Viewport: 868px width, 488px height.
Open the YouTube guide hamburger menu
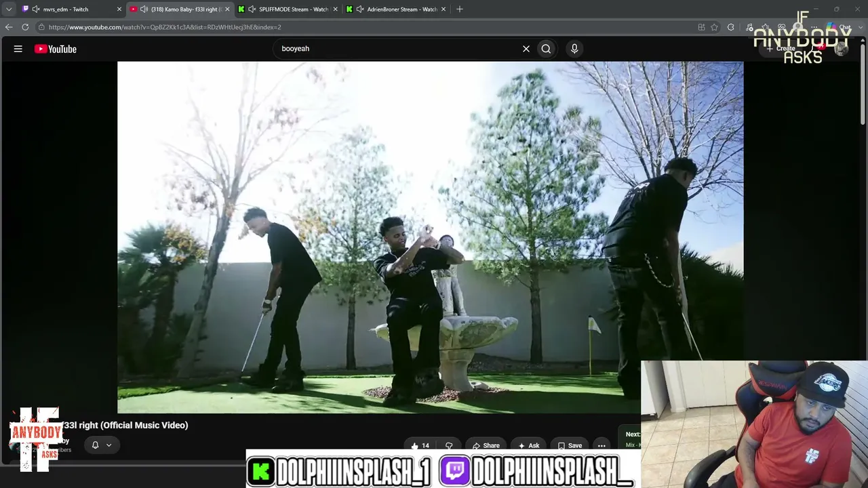[18, 49]
